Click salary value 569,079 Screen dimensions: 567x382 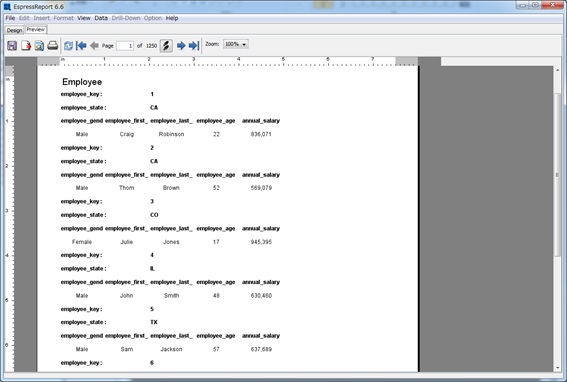click(x=261, y=188)
